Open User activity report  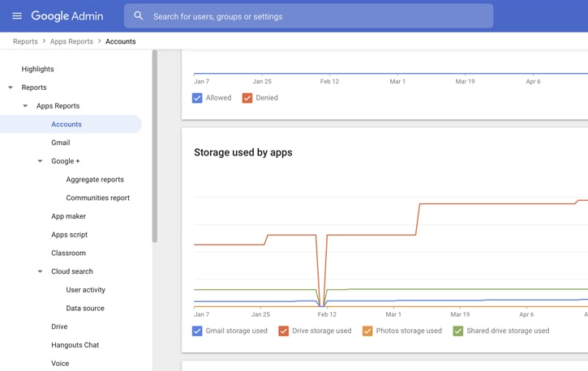pos(85,290)
